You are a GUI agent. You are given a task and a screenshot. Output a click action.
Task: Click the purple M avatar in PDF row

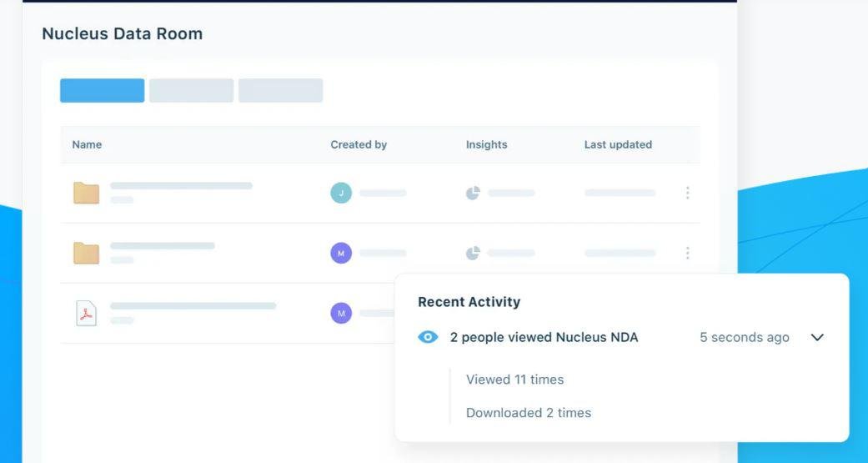341,313
